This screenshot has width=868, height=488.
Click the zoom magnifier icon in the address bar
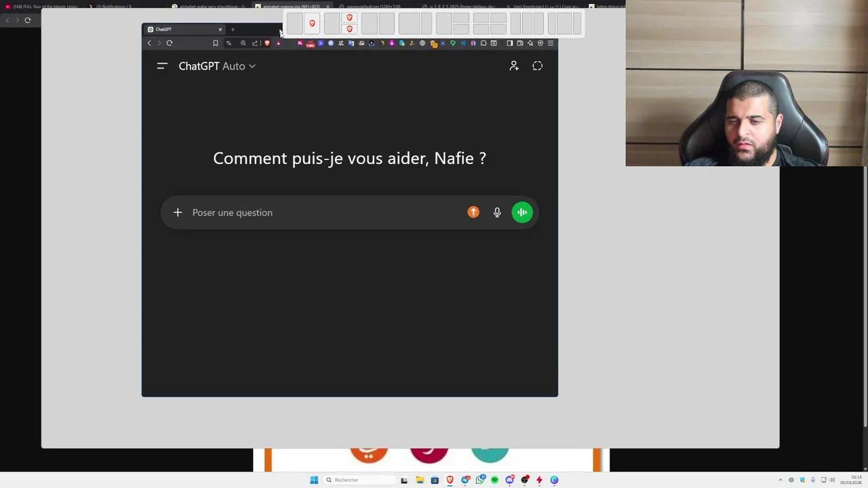pyautogui.click(x=243, y=43)
